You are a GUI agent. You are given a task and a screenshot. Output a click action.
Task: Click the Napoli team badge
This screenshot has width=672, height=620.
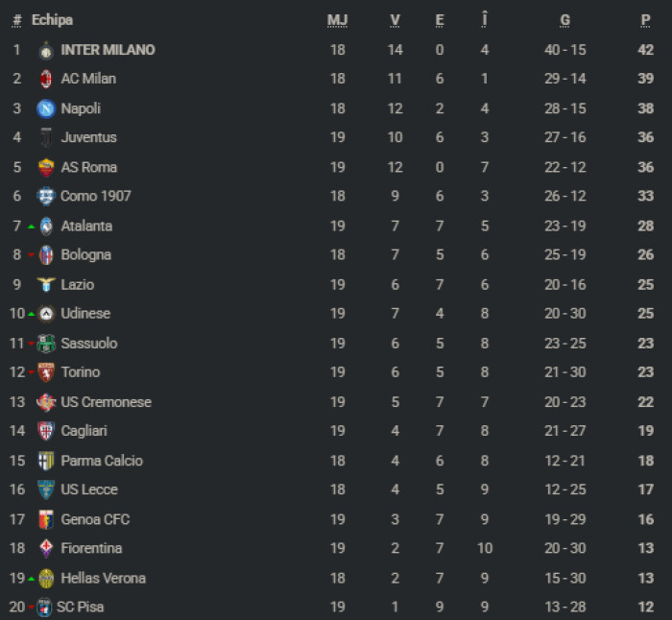(45, 108)
